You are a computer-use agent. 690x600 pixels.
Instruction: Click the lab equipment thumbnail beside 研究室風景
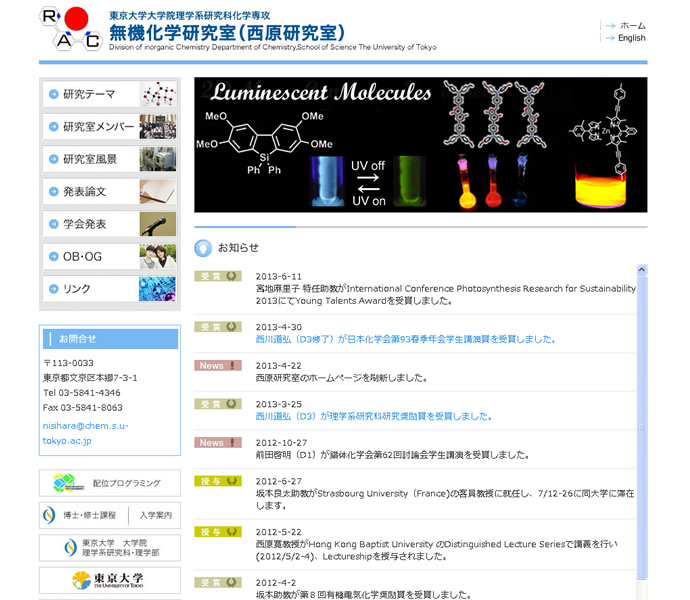click(x=158, y=159)
